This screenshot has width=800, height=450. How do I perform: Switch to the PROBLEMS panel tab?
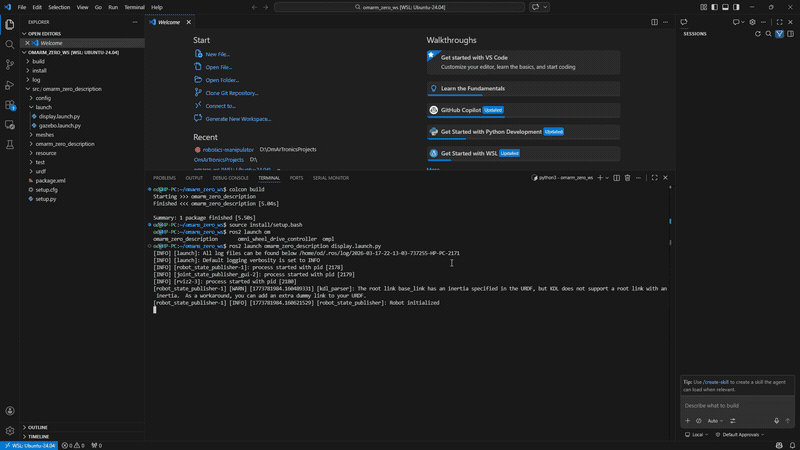164,178
